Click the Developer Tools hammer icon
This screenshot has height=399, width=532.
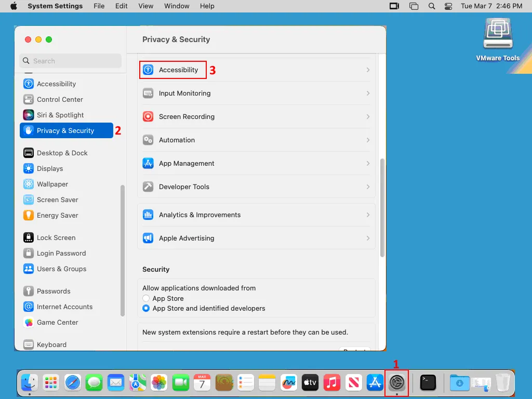tap(148, 187)
